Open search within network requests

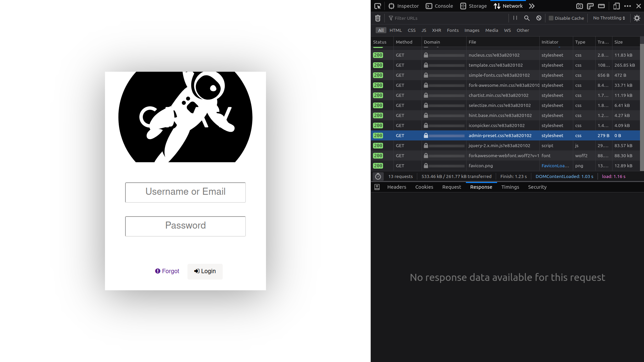point(527,18)
